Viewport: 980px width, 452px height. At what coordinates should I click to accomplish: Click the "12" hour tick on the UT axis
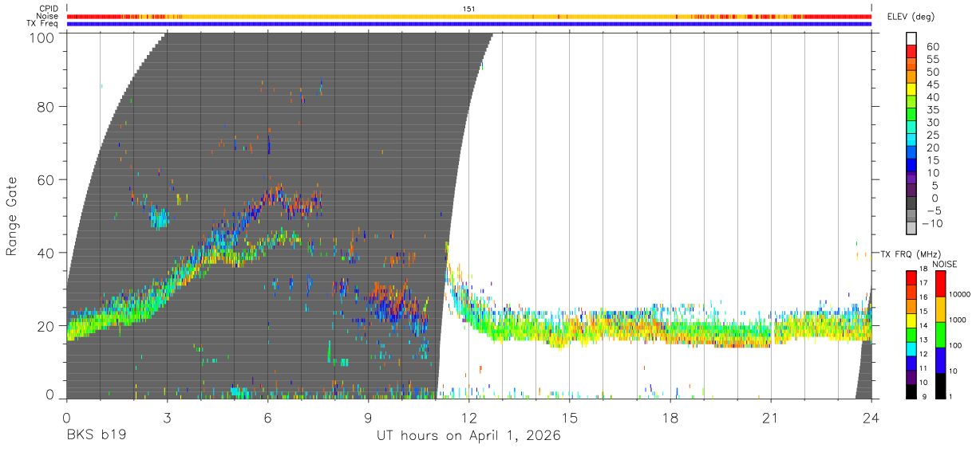469,418
